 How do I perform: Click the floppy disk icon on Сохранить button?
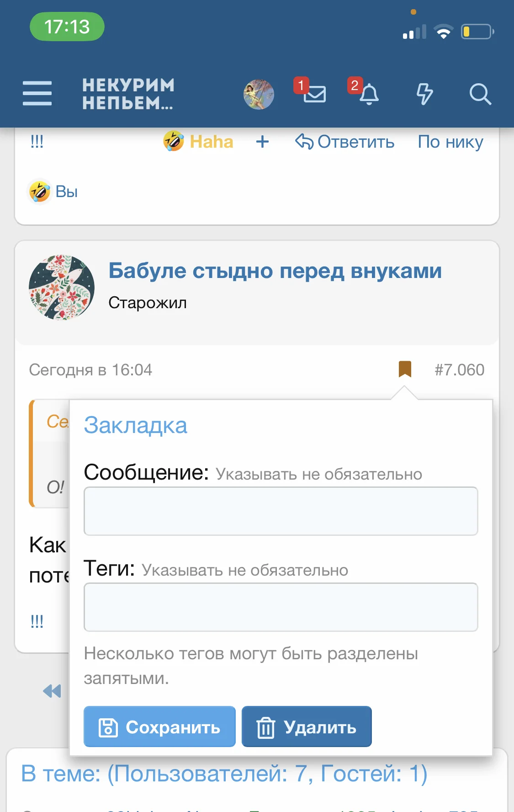coord(108,727)
